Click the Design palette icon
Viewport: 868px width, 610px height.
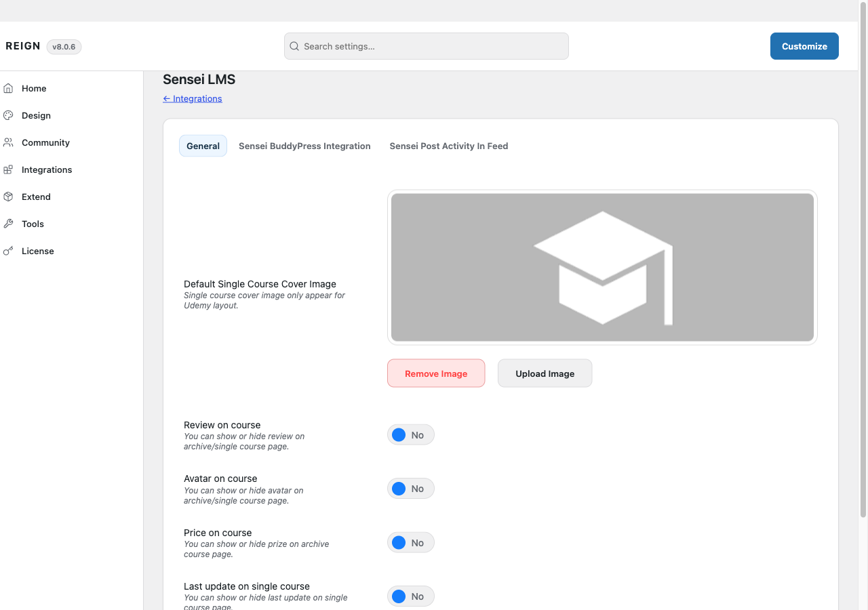(8, 115)
